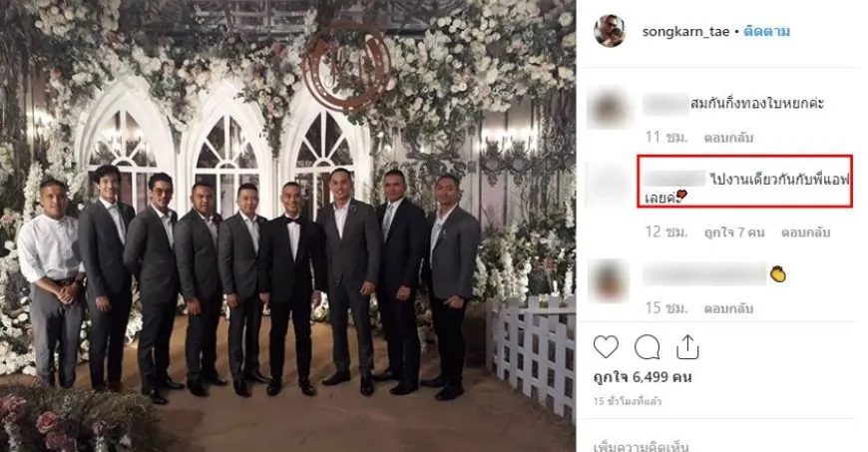Image resolution: width=868 pixels, height=452 pixels.
Task: Click avatar of the 11 ชม. commenter
Action: click(x=611, y=105)
